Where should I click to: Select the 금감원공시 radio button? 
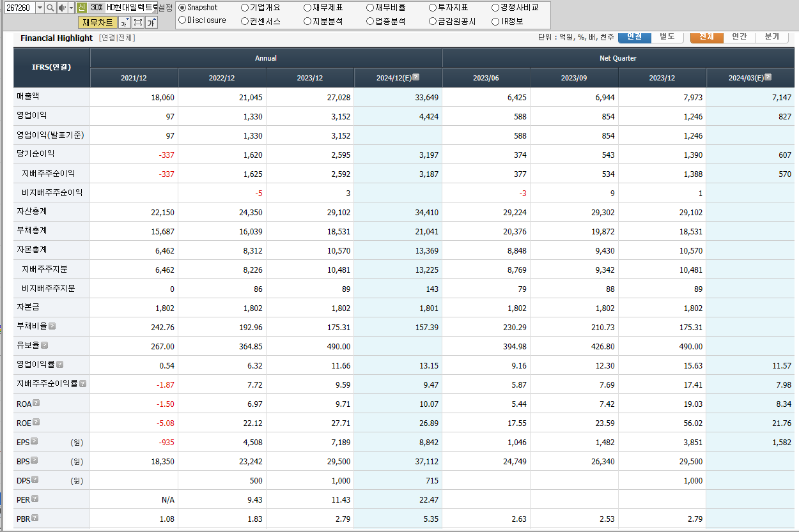coord(433,21)
